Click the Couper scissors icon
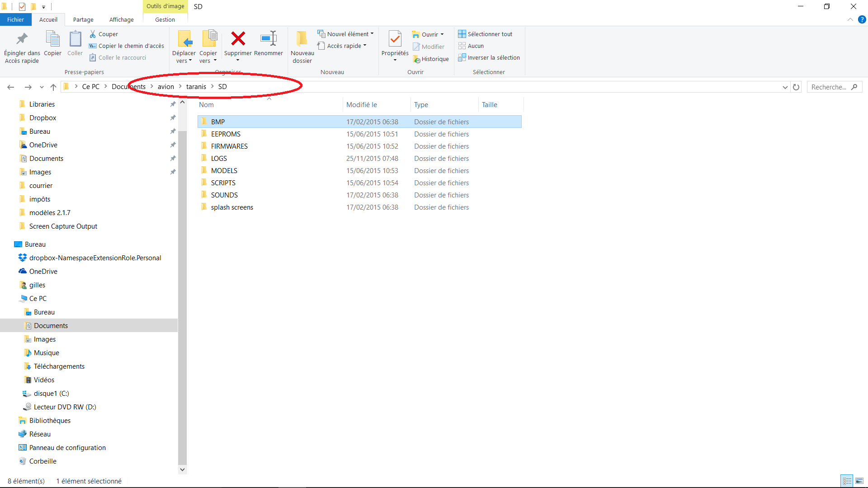 pos(93,34)
